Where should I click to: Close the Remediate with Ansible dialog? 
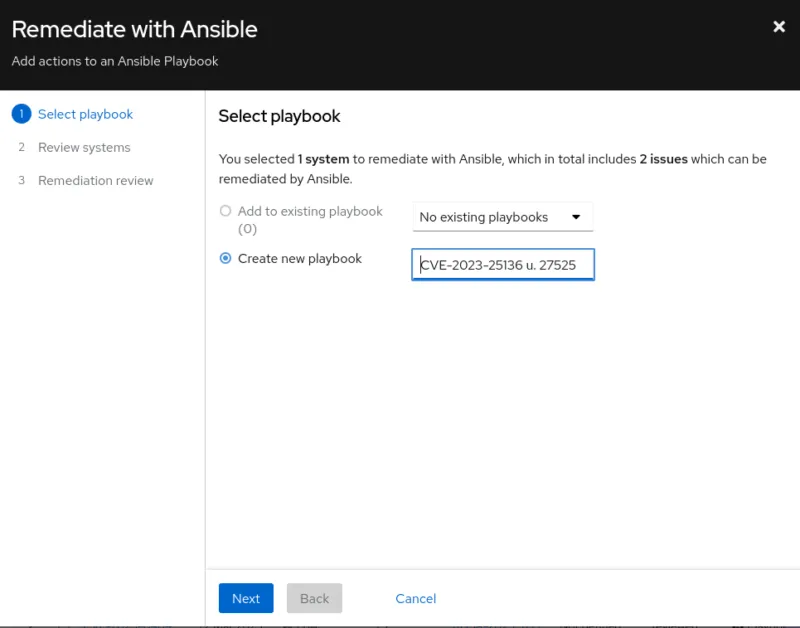(779, 27)
